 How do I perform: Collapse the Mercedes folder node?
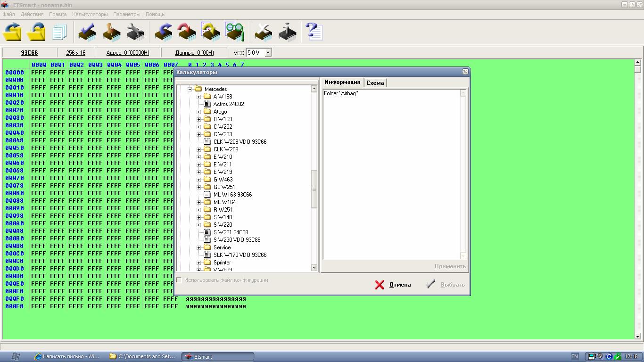pos(190,89)
